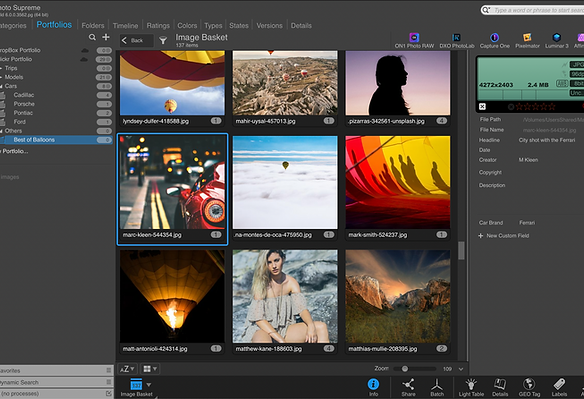The image size is (584, 399).
Task: Expand the Dynamic Search panel
Action: [x=56, y=382]
